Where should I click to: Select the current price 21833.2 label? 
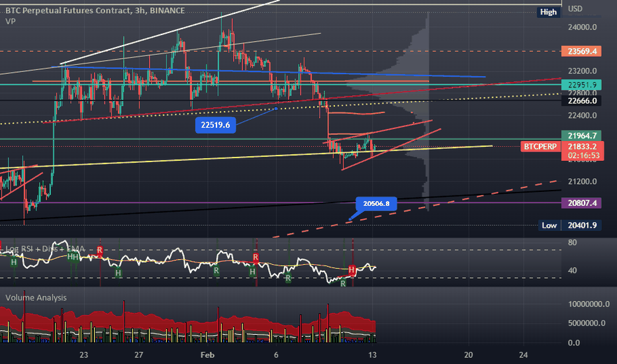pyautogui.click(x=582, y=146)
